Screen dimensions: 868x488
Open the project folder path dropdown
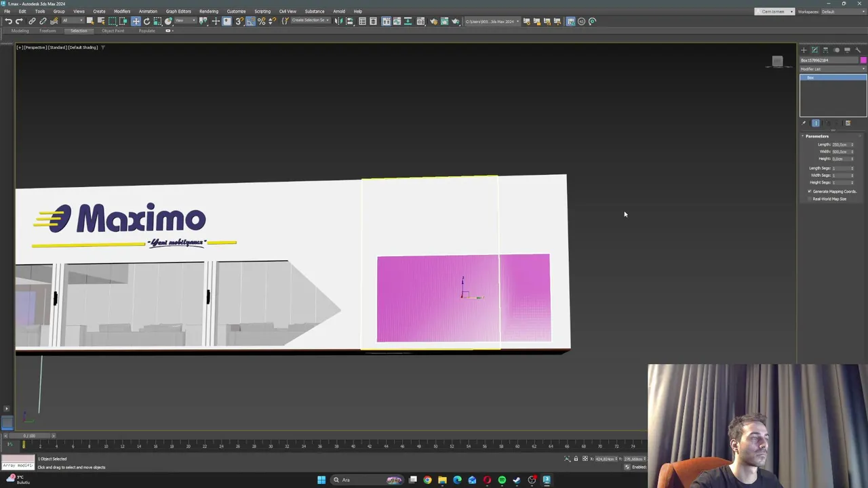click(x=492, y=21)
